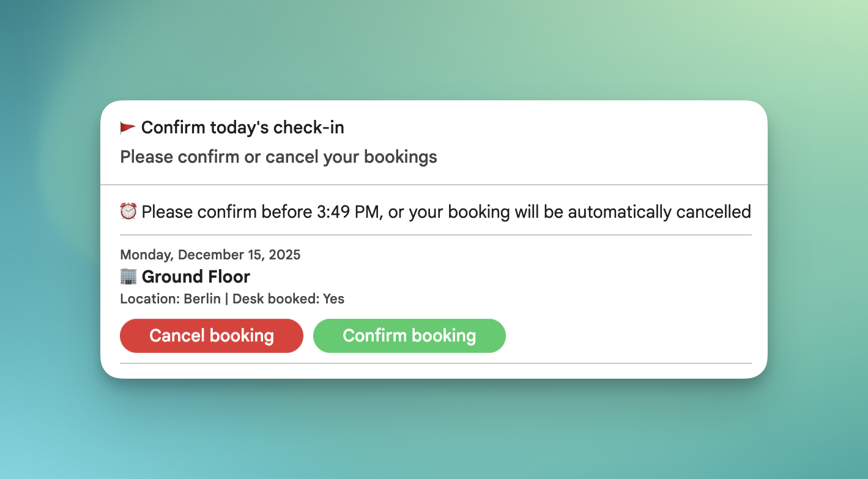This screenshot has width=868, height=479.
Task: Click the Monday, December 15, 2025 date line
Action: tap(210, 254)
